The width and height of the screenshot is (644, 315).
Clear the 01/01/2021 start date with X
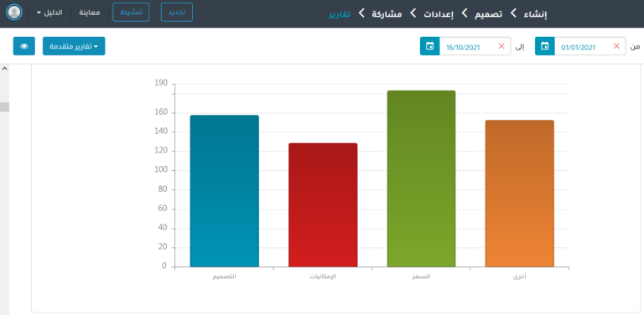click(616, 46)
